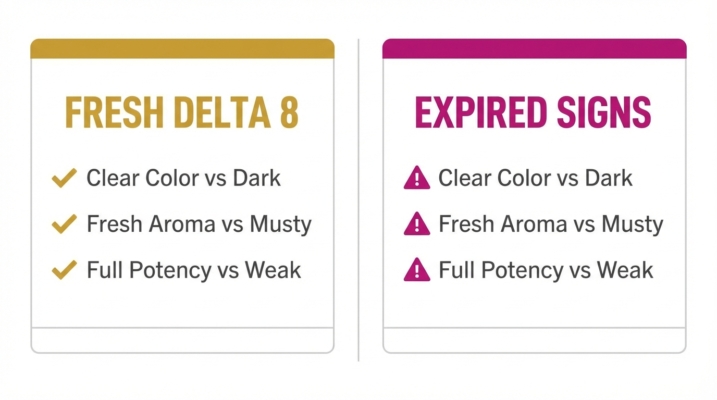
Task: Click the gold checkmark beside Clear Color vs Dark
Action: [64, 179]
